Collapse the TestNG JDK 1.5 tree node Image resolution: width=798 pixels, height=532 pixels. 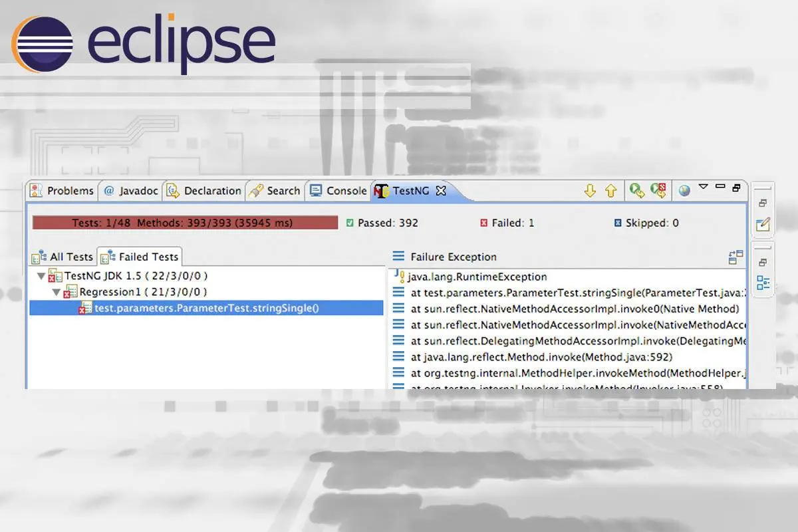click(41, 276)
